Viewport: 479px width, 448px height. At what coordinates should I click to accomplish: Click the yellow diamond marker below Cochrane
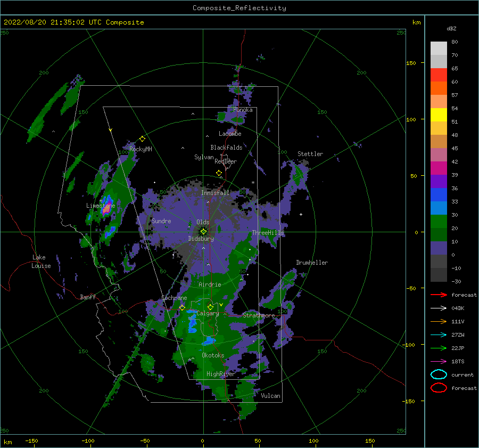[x=182, y=307]
